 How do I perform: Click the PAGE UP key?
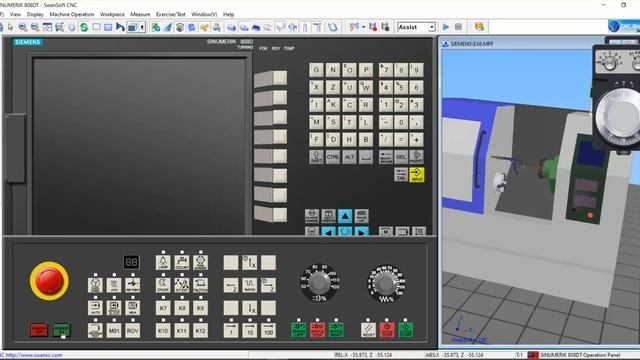[x=361, y=216]
